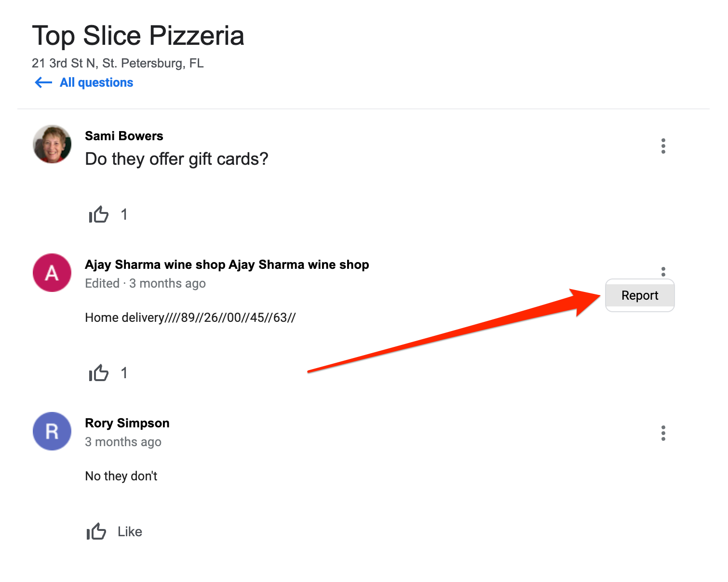
Task: Open three-dot menu on Sami Bowers' question
Action: (x=663, y=146)
